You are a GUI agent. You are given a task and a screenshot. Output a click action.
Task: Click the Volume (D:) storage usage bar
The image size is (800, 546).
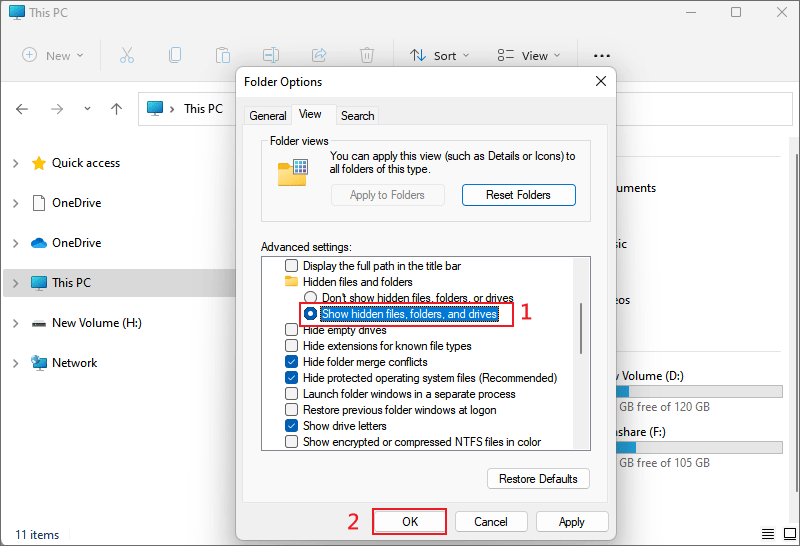click(x=699, y=391)
